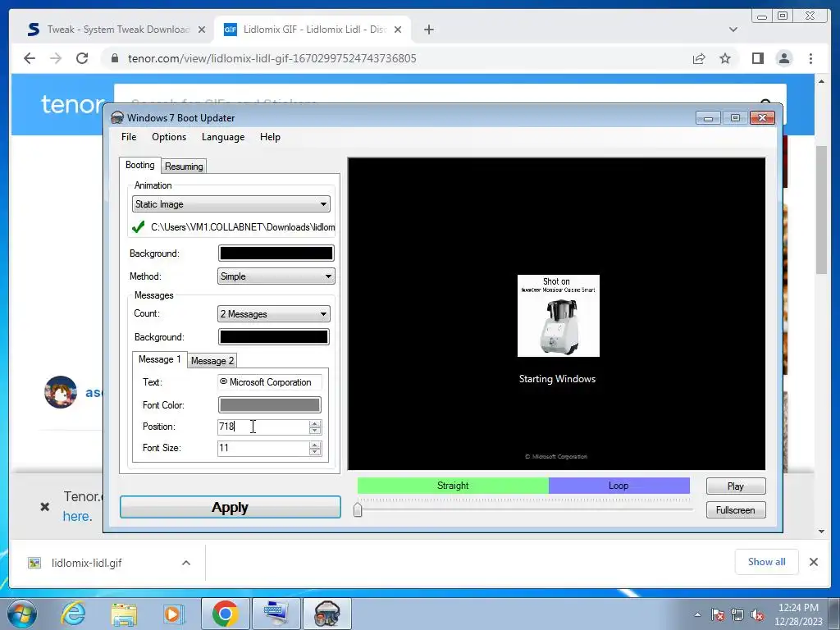The height and width of the screenshot is (630, 840).
Task: Launch Internet Explorer from taskbar
Action: pos(73,614)
